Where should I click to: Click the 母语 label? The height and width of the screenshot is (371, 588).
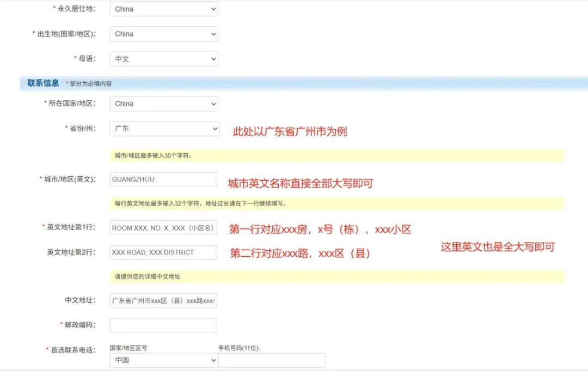87,59
